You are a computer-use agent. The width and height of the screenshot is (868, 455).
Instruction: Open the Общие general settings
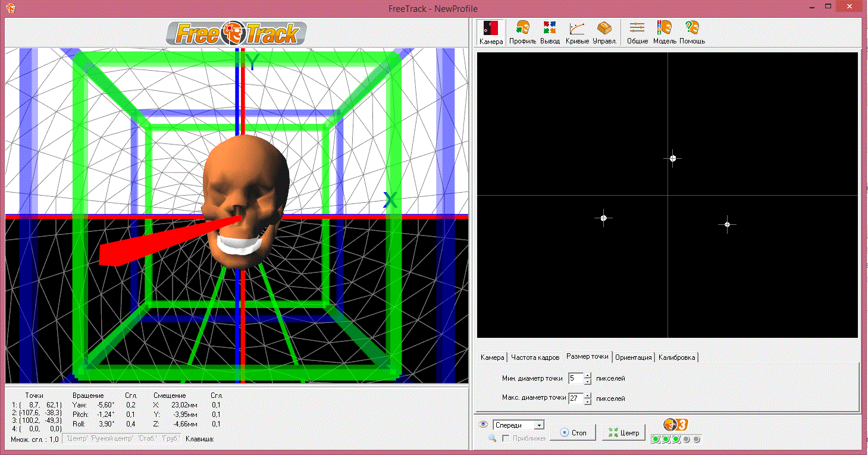(637, 33)
